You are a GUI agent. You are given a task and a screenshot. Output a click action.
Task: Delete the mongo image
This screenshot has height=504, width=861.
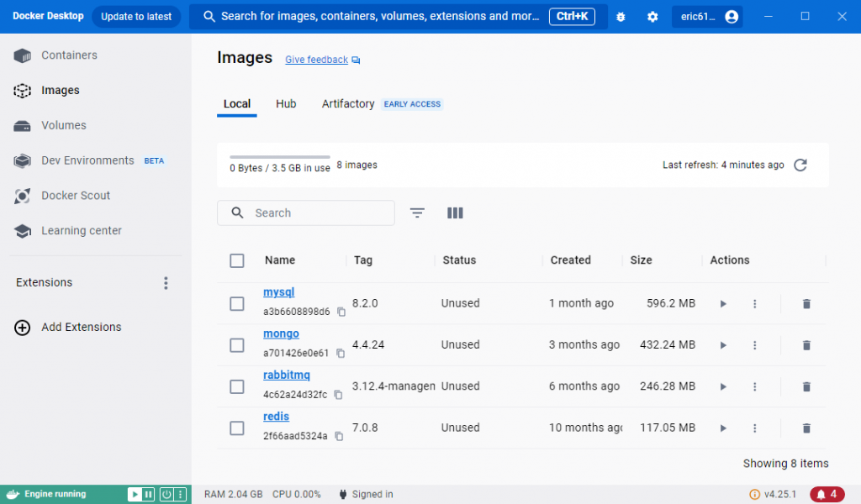click(806, 345)
